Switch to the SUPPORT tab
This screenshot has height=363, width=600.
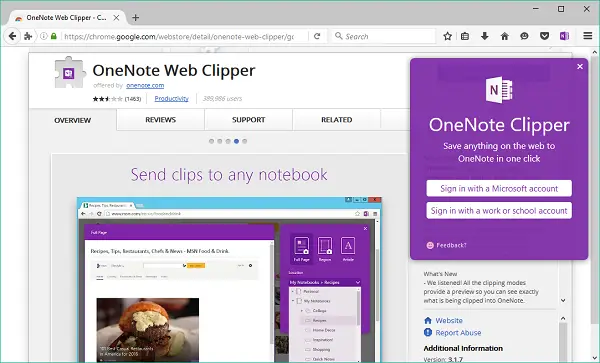pos(248,120)
